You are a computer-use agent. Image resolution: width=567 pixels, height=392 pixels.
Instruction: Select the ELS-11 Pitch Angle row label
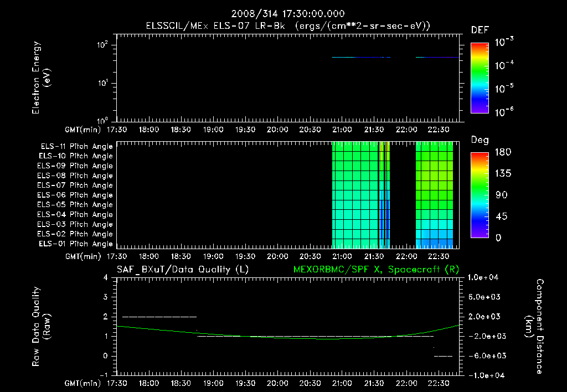pos(76,147)
